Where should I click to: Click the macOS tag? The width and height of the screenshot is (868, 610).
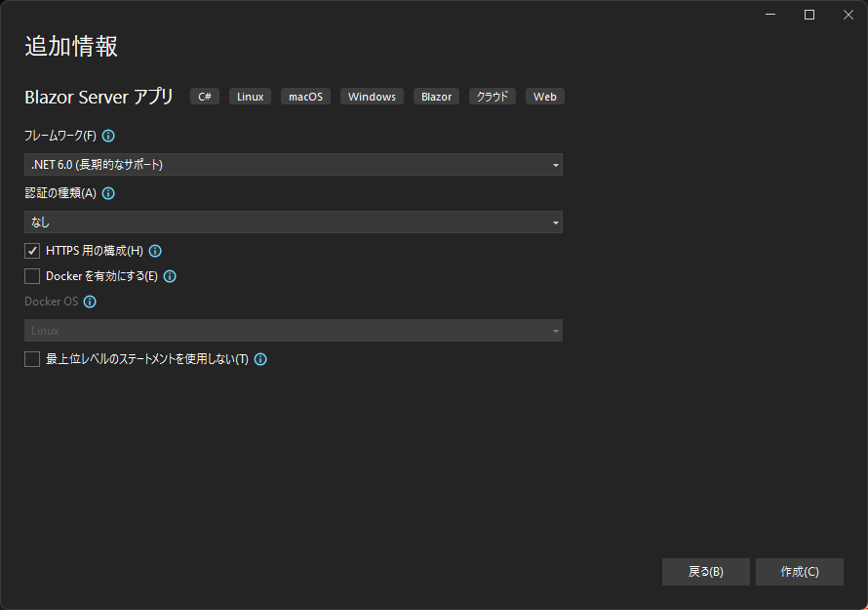tap(305, 97)
